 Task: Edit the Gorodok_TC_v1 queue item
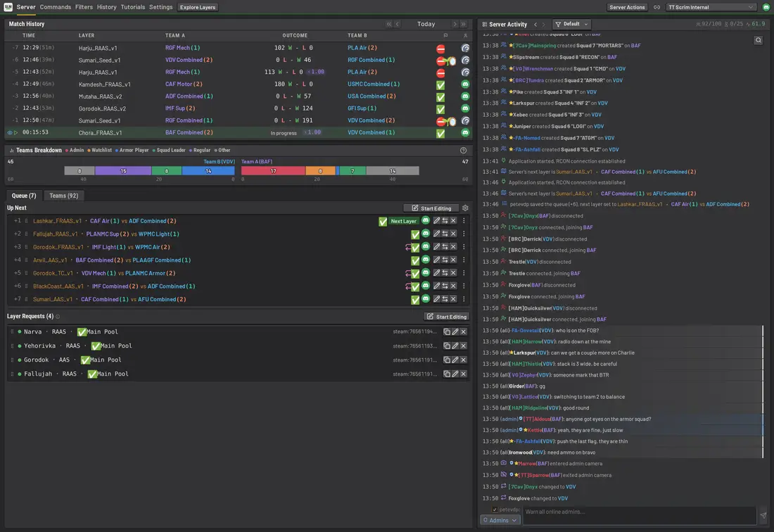(x=436, y=272)
